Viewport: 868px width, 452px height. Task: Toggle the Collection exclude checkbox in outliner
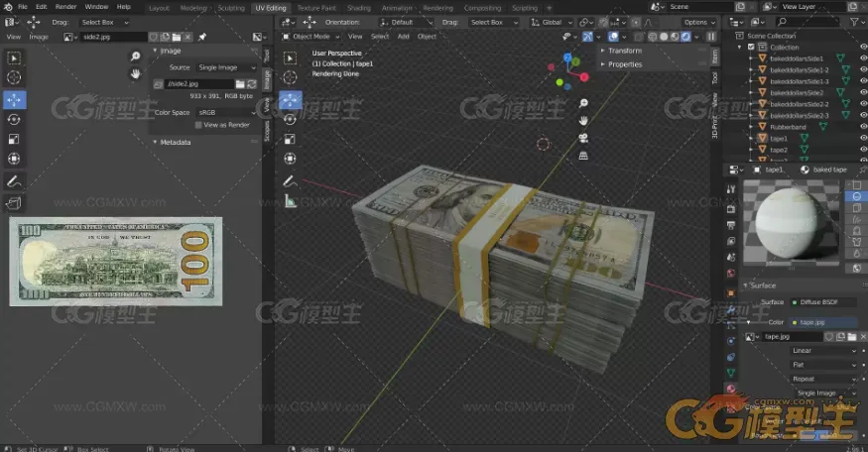[x=751, y=47]
